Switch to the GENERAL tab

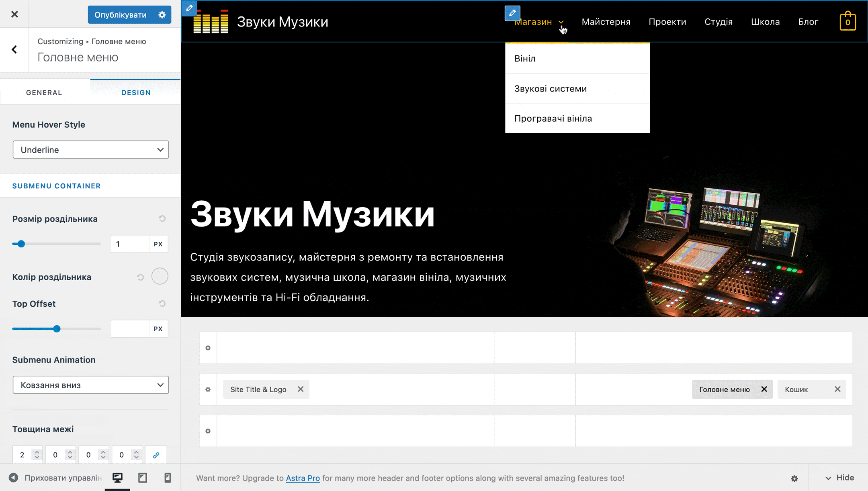coord(44,92)
